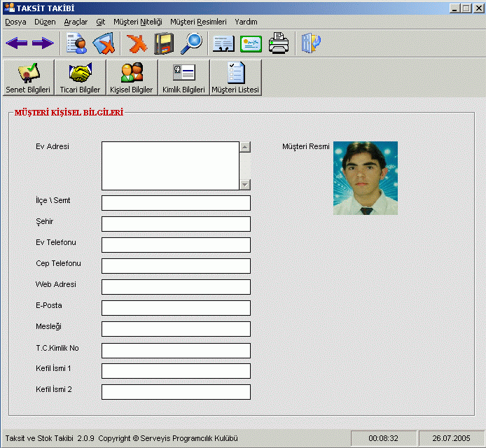Click the magnifying glass search icon
486x448 pixels.
190,43
